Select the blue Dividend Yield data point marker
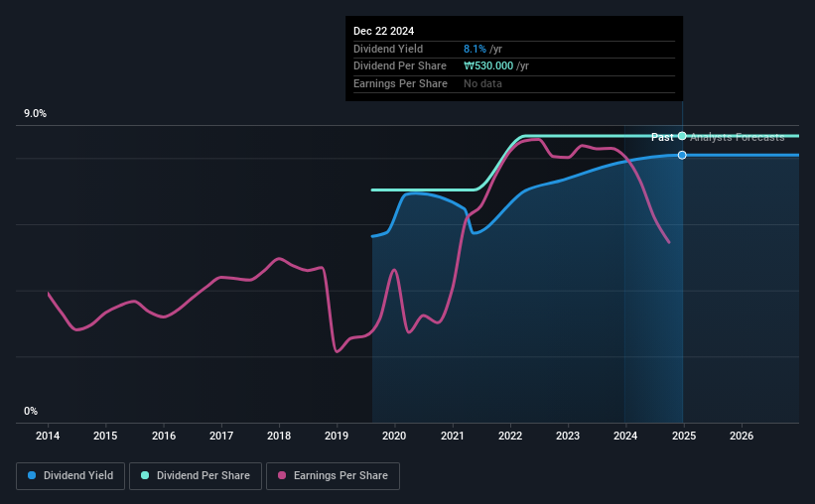This screenshot has width=815, height=504. 682,155
